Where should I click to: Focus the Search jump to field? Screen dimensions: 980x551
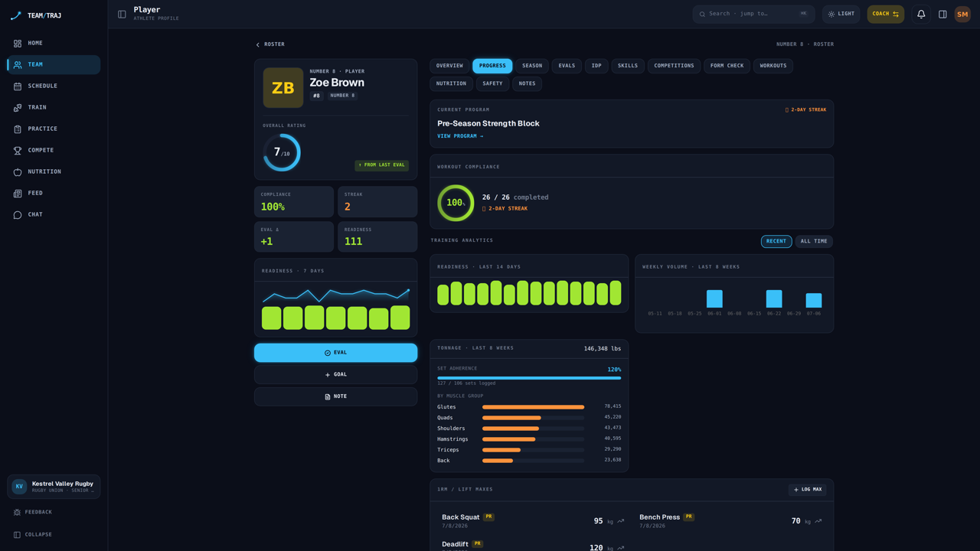click(x=753, y=14)
